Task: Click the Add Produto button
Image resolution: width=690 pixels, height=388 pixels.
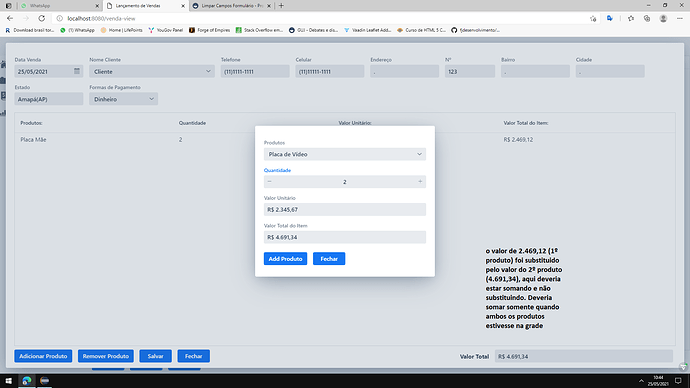Action: (x=285, y=259)
